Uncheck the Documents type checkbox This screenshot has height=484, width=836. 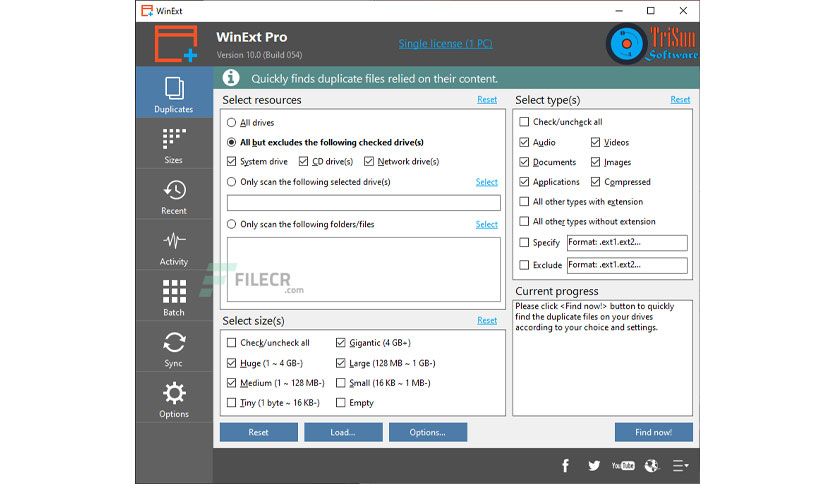click(x=524, y=162)
